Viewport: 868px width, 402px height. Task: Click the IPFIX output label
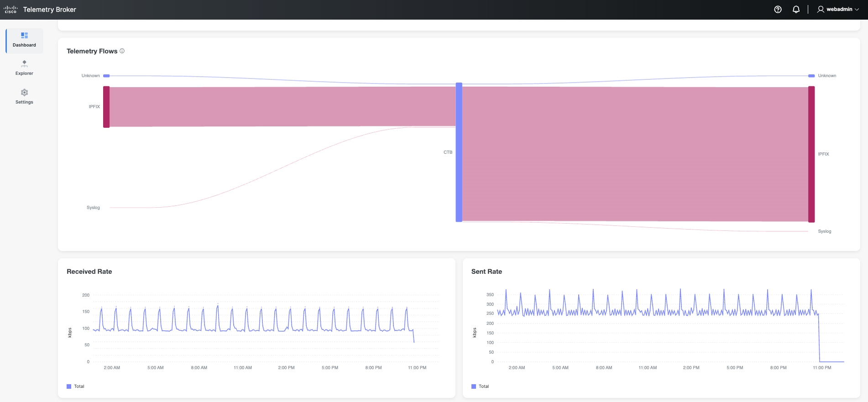tap(824, 154)
